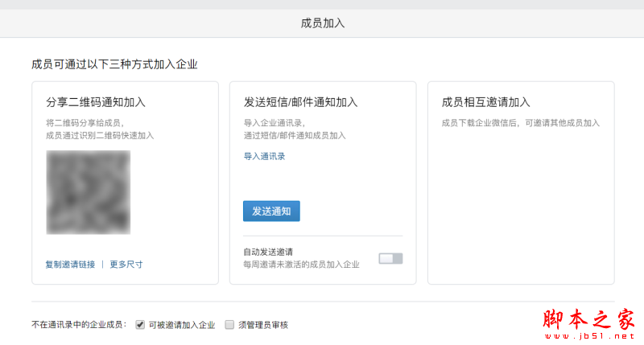Open the 复制邀请链接 link
644x345 pixels.
pos(70,265)
